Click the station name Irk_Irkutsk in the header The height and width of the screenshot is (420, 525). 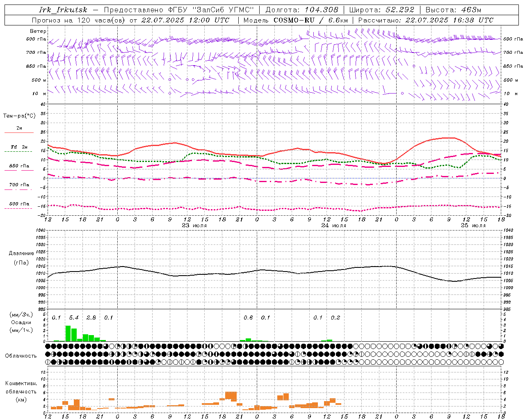coord(63,10)
